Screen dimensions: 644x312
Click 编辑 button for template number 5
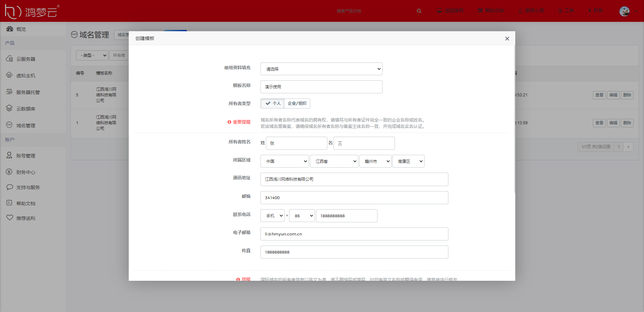pos(613,95)
